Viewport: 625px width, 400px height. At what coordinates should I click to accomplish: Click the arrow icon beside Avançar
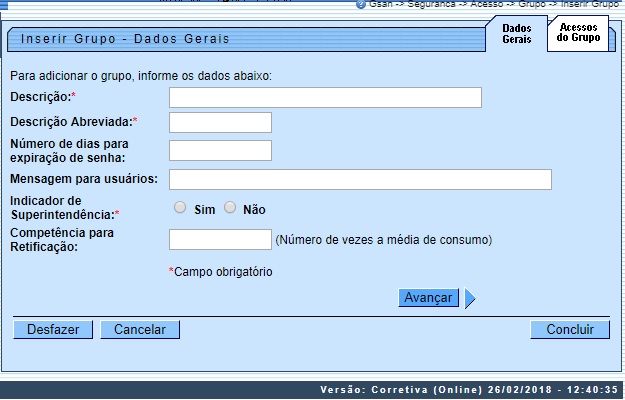tap(469, 298)
